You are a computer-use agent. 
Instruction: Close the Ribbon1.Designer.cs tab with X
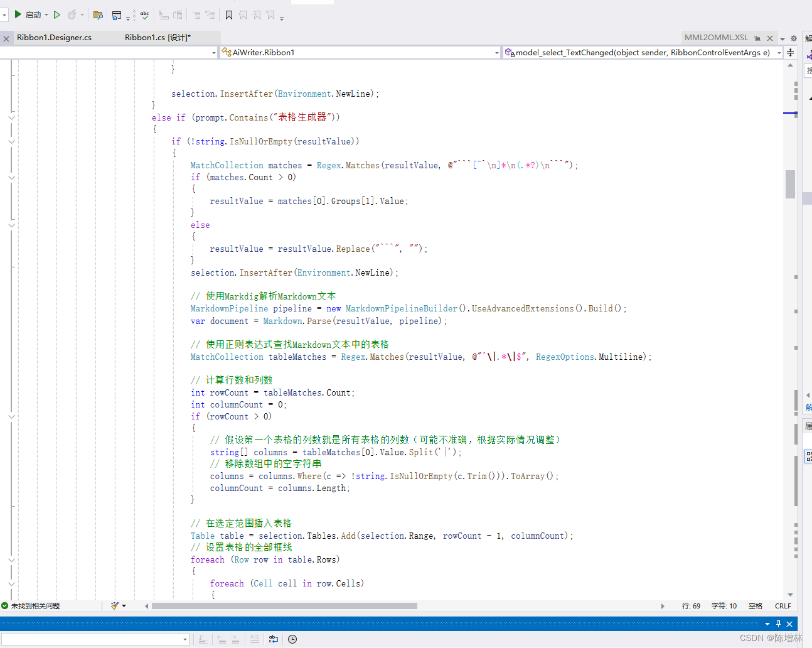6,38
